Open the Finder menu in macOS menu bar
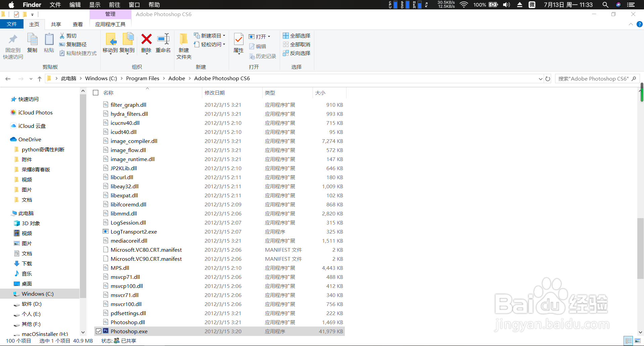 tap(32, 5)
